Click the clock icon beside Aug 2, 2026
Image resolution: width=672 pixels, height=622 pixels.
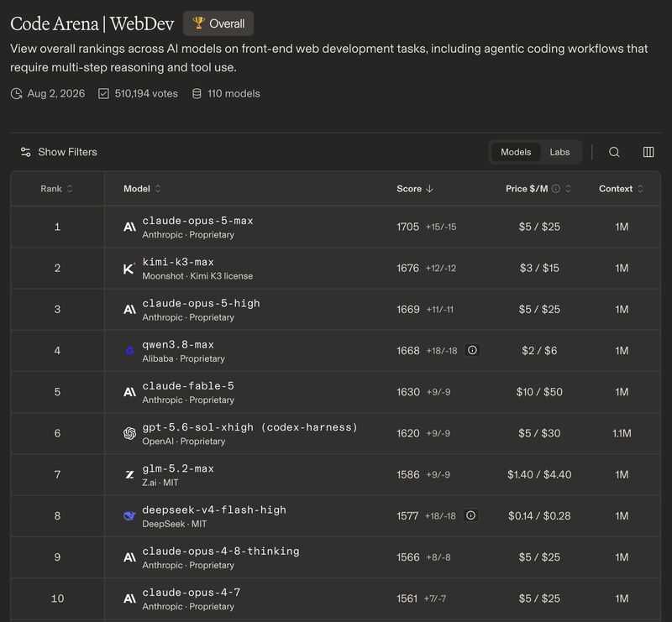[16, 94]
